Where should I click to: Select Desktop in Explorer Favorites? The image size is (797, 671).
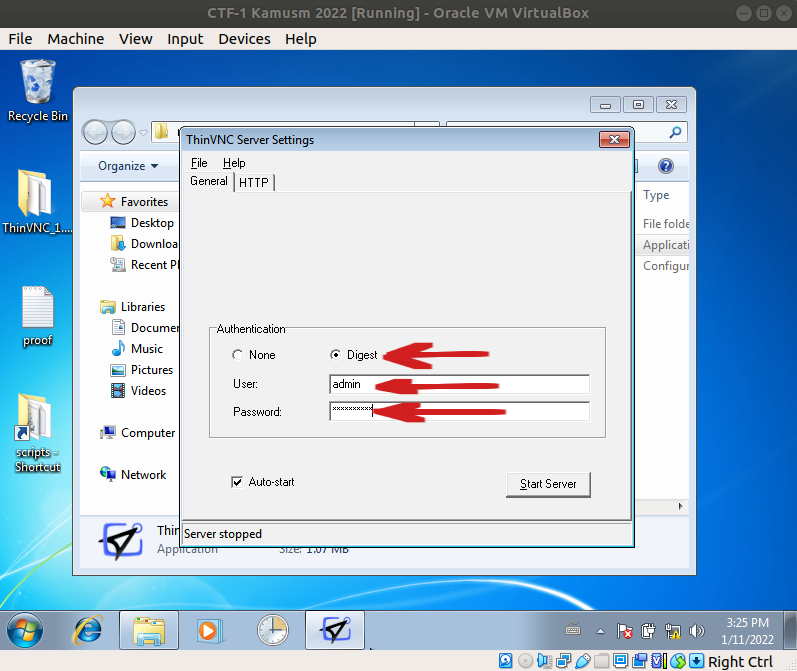(x=142, y=223)
